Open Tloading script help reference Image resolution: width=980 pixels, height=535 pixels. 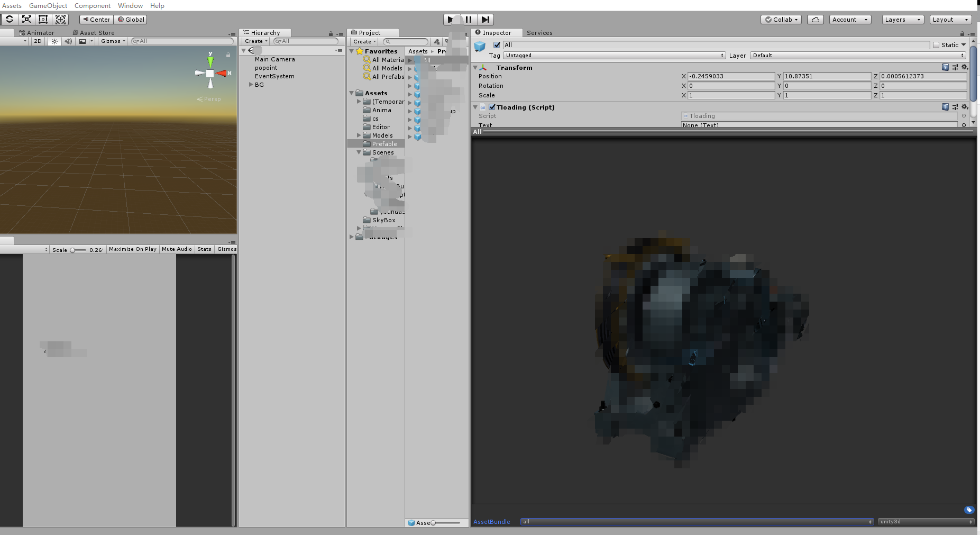point(945,107)
